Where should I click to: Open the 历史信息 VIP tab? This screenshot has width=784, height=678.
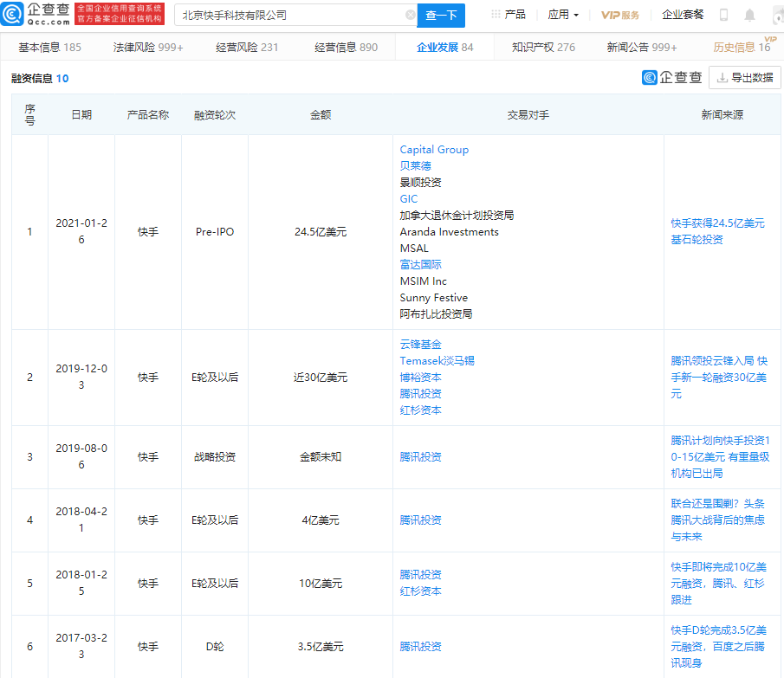tap(742, 47)
